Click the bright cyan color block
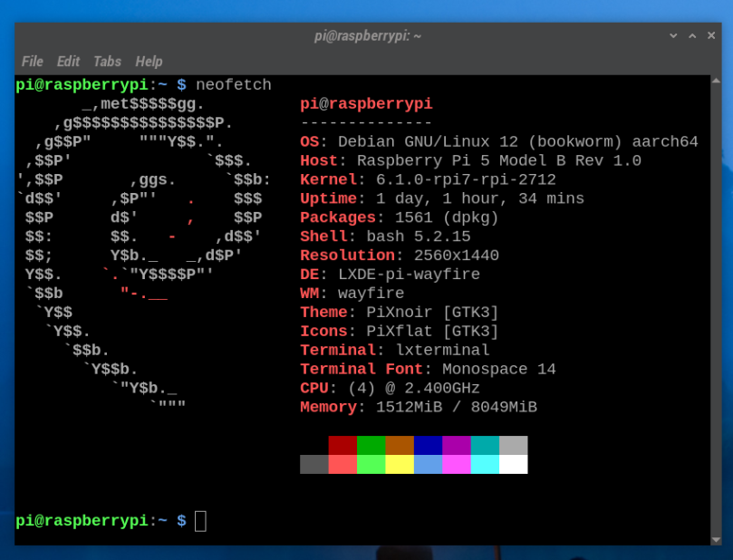Viewport: 733px width, 560px height. [486, 464]
